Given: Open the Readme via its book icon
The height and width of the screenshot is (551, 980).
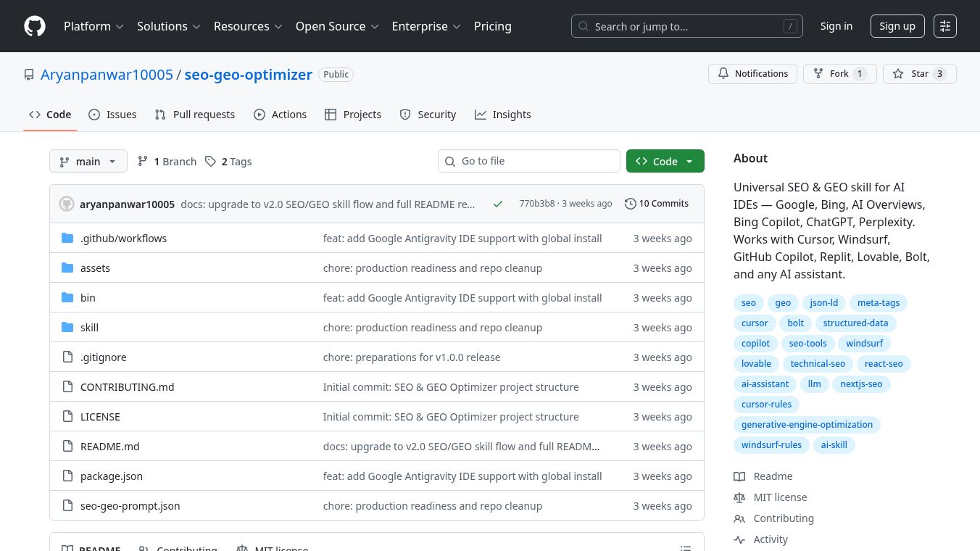Looking at the screenshot, I should pos(739,476).
